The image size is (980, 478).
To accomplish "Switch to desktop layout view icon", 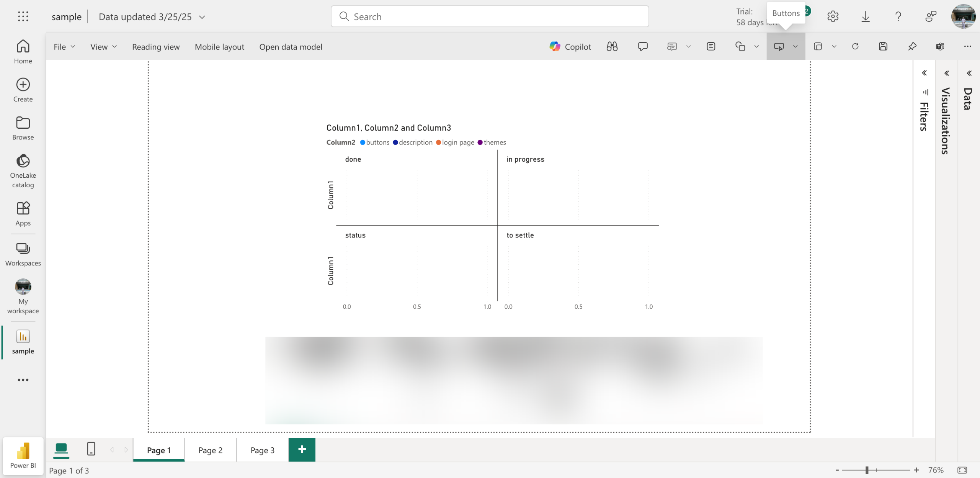I will (61, 449).
